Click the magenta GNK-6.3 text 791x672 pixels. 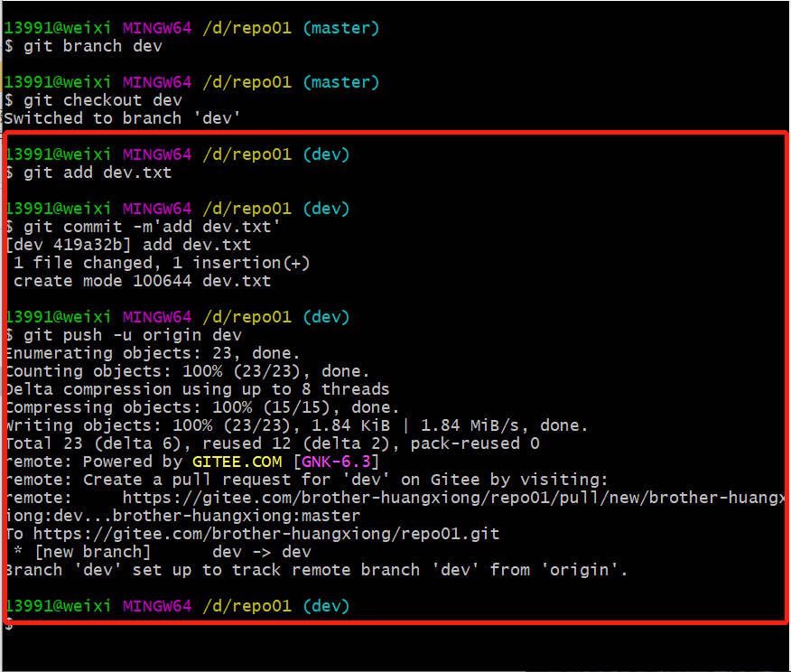click(336, 462)
